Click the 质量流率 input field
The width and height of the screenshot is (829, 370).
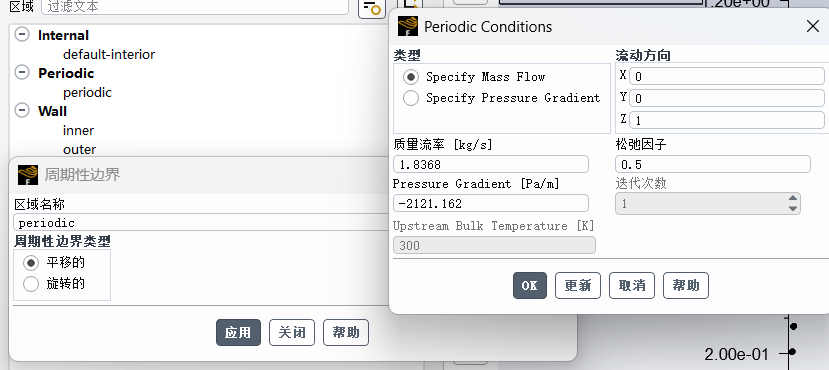pyautogui.click(x=491, y=164)
